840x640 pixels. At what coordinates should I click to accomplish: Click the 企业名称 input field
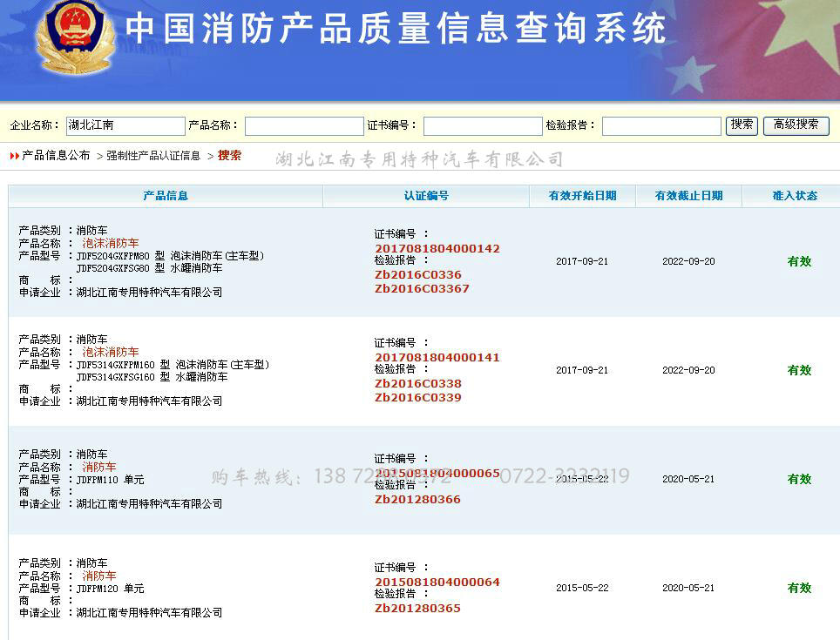coord(125,125)
